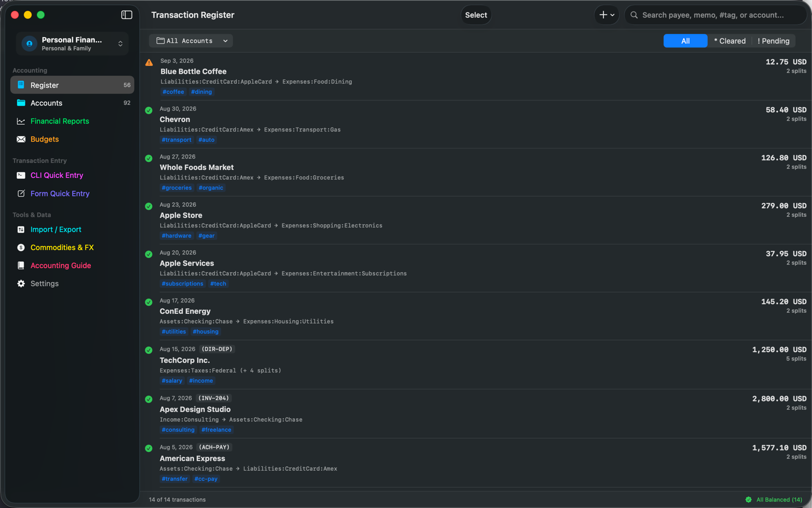Click the Apex Design Studio cleared checkmark
This screenshot has height=508, width=812.
[148, 400]
